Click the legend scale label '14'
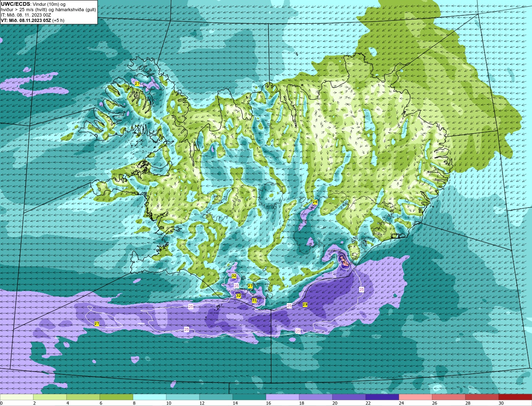Image resolution: width=532 pixels, height=406 pixels. coord(235,403)
